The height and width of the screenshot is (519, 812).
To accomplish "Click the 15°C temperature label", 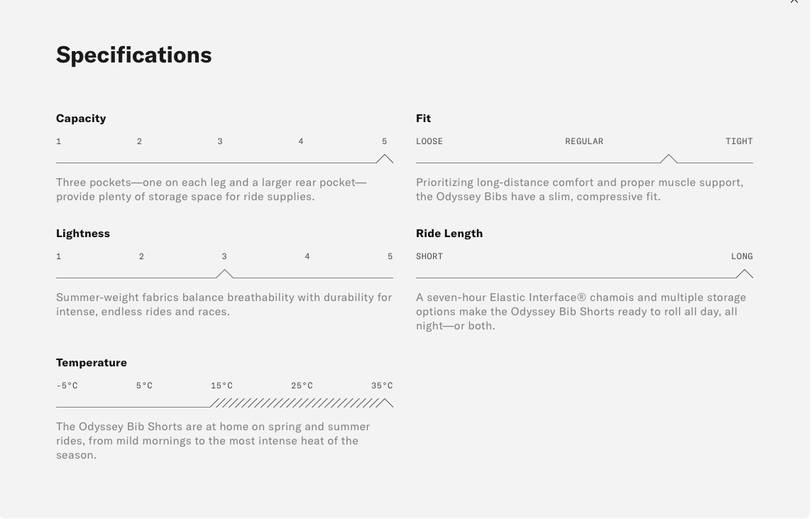I will pyautogui.click(x=221, y=386).
